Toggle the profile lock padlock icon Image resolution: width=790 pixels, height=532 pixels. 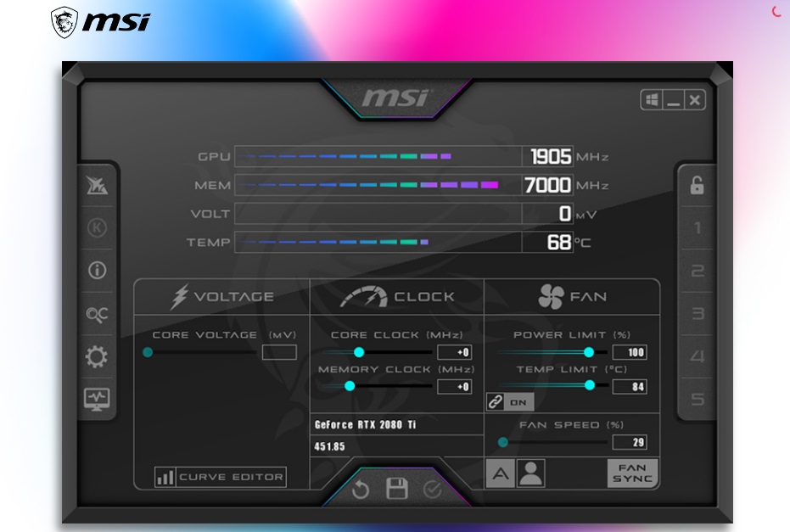(x=697, y=186)
